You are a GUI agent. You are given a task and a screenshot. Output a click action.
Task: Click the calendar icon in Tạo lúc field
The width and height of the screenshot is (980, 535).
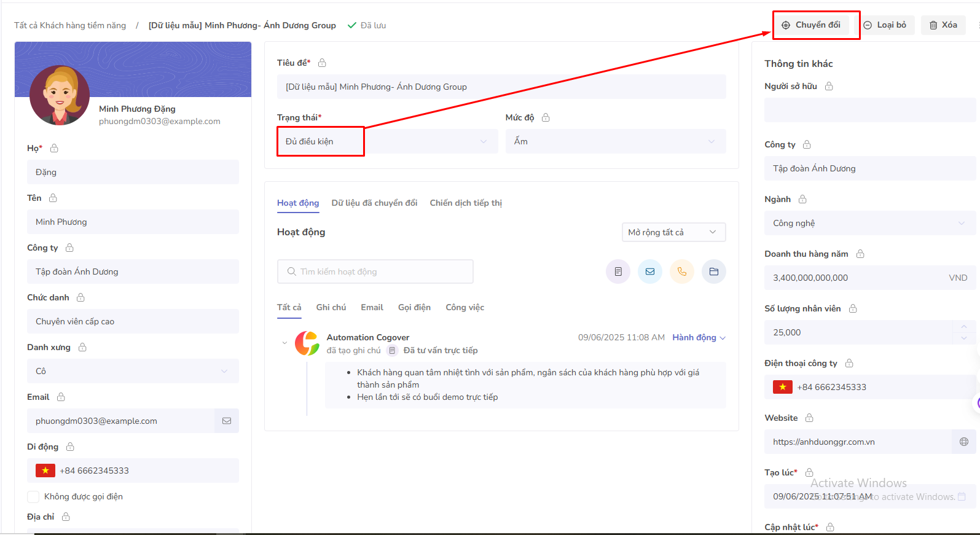coord(962,496)
